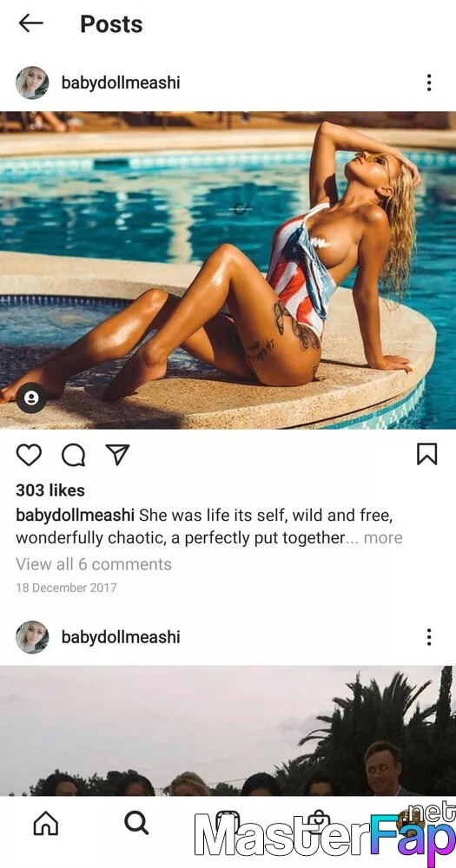
Task: Open the first post's three-dot options menu
Action: 429,82
